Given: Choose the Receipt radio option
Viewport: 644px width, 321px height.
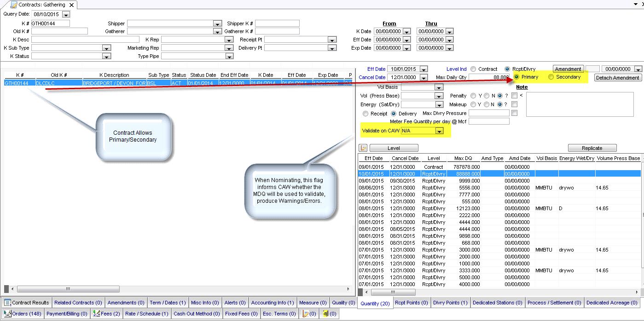Looking at the screenshot, I should pos(366,114).
